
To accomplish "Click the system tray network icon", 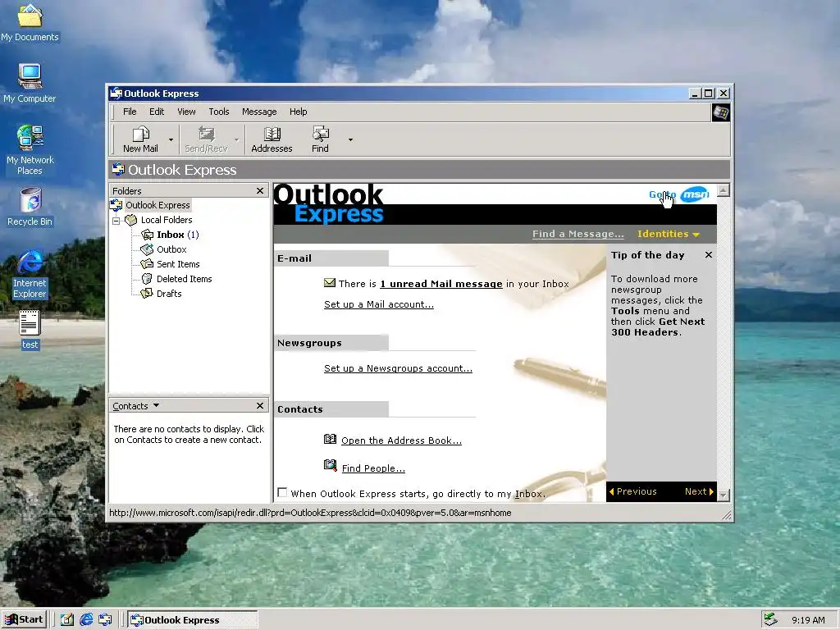I will (770, 620).
